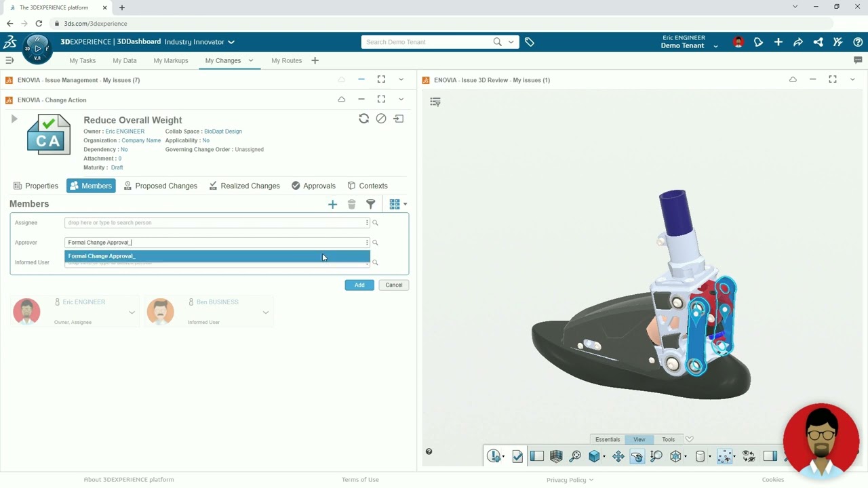
Task: Open the 6WTags tag icon
Action: 530,42
